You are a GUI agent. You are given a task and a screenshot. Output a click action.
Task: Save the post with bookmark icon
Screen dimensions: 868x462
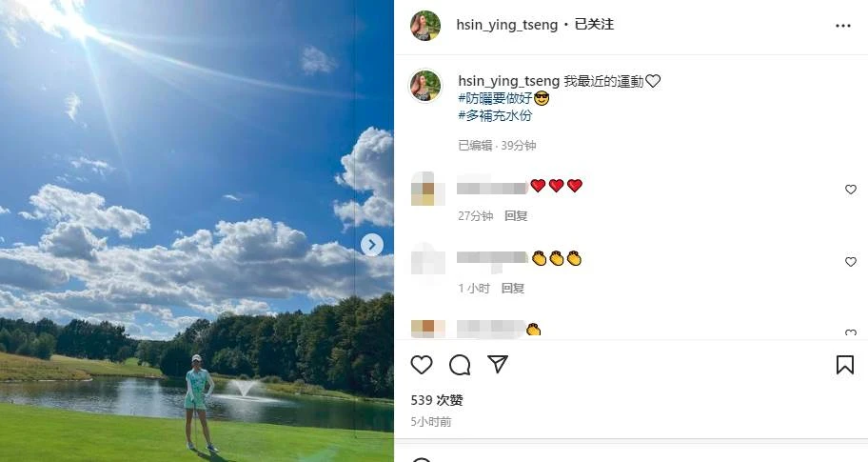(x=845, y=365)
